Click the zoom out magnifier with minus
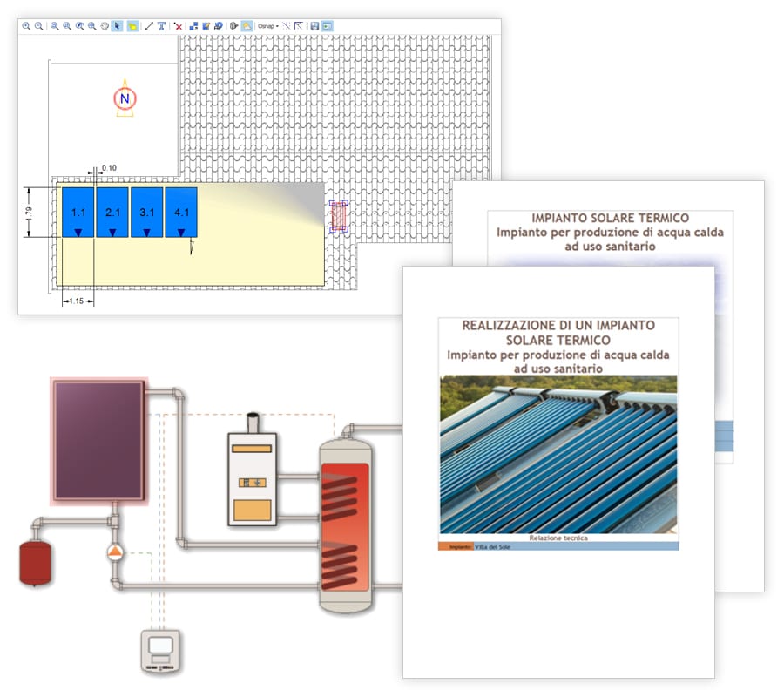Screen dimensions: 784x697 point(38,26)
